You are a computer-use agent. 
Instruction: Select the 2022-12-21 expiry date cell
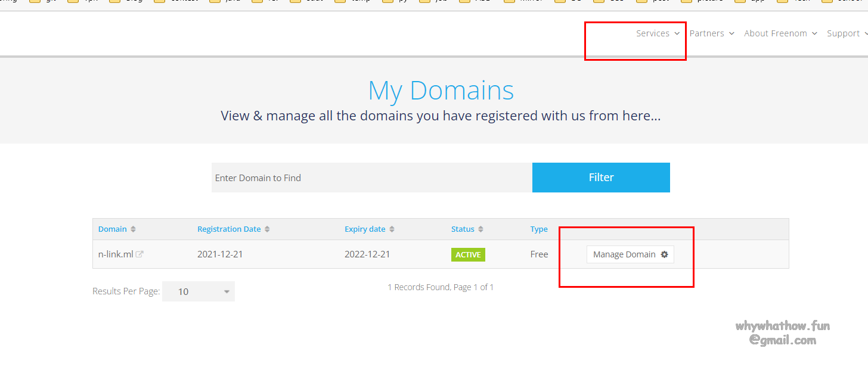click(367, 254)
